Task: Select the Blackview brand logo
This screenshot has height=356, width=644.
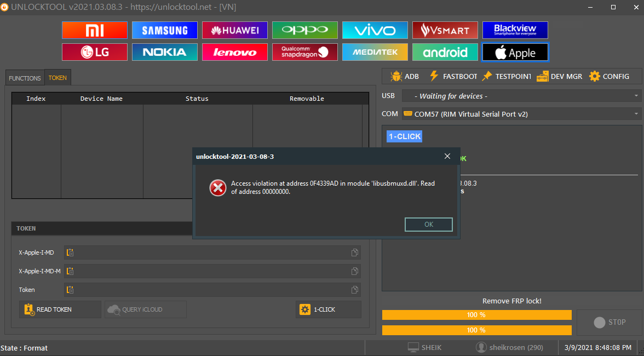Action: pyautogui.click(x=515, y=30)
